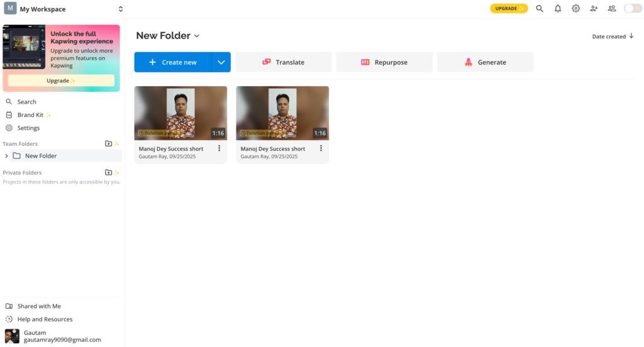Click the Private Folders heading
The width and height of the screenshot is (644, 347).
(22, 172)
